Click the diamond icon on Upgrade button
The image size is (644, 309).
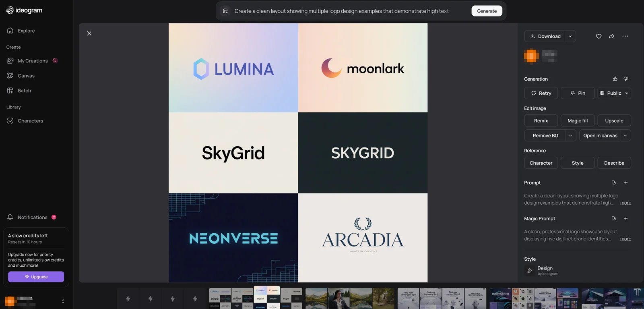tap(27, 277)
